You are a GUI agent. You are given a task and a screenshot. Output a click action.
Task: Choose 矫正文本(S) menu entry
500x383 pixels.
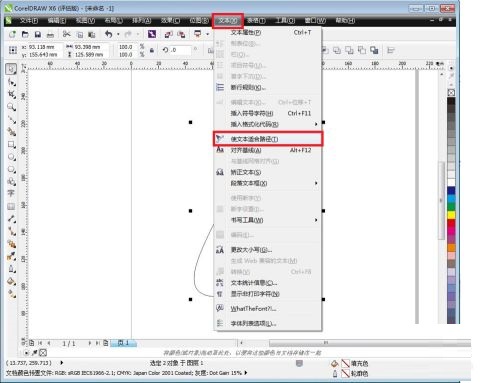click(x=267, y=172)
